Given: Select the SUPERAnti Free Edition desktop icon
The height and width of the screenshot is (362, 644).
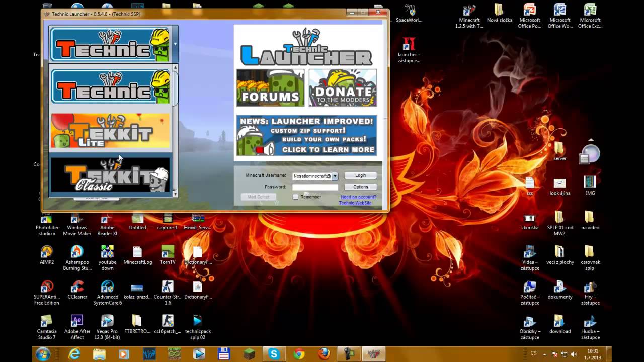Looking at the screenshot, I should (x=47, y=293).
